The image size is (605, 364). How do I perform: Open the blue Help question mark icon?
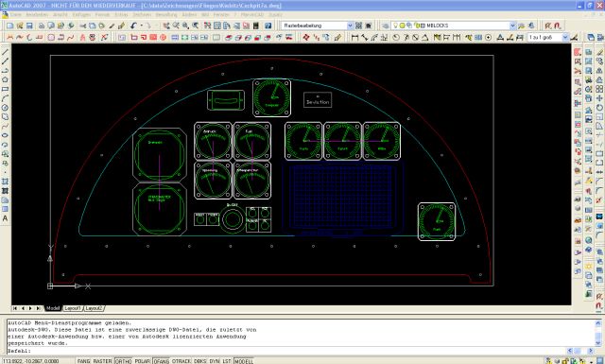[x=268, y=26]
